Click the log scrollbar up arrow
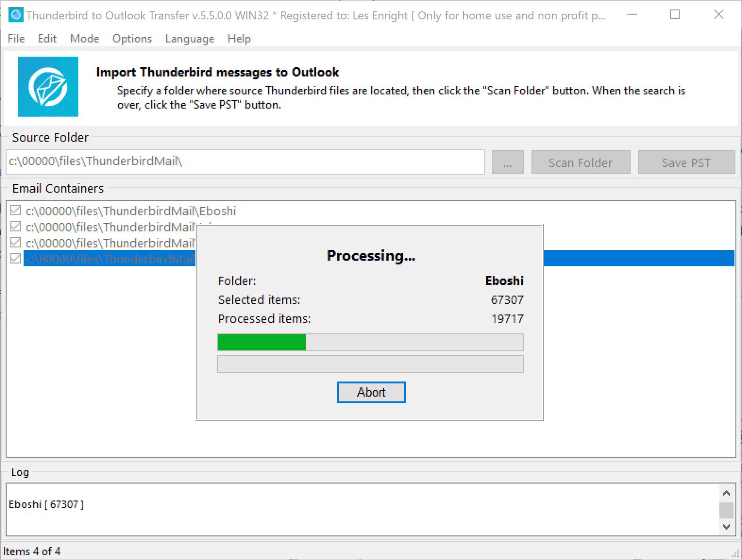 (x=726, y=493)
